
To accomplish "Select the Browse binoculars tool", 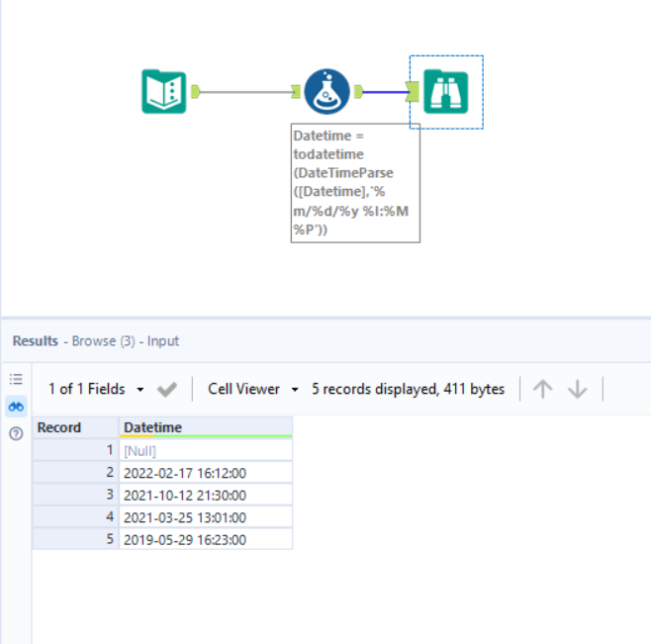I will 446,92.
